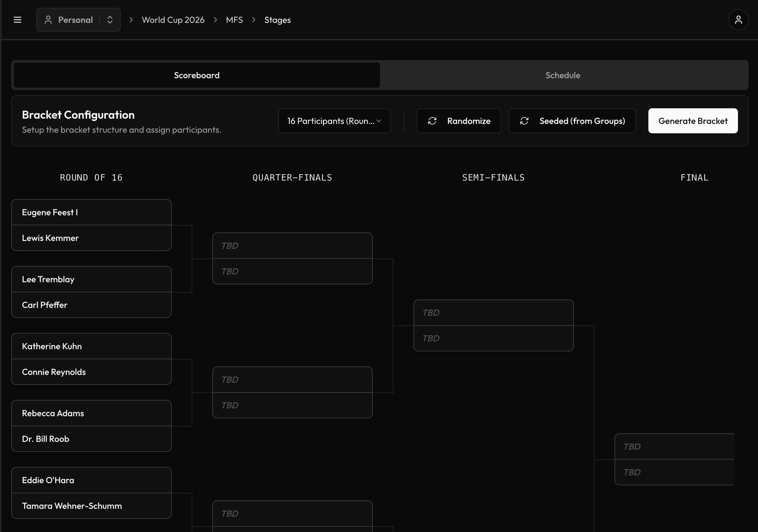The width and height of the screenshot is (758, 532).
Task: Select participant Tamara Wehner-Schumm
Action: [91, 506]
